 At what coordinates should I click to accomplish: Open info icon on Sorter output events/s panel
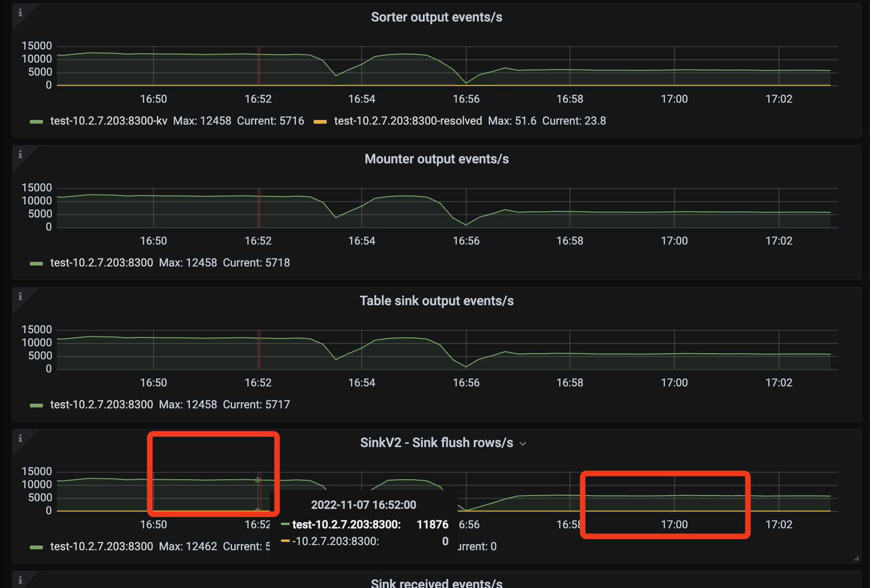[20, 13]
